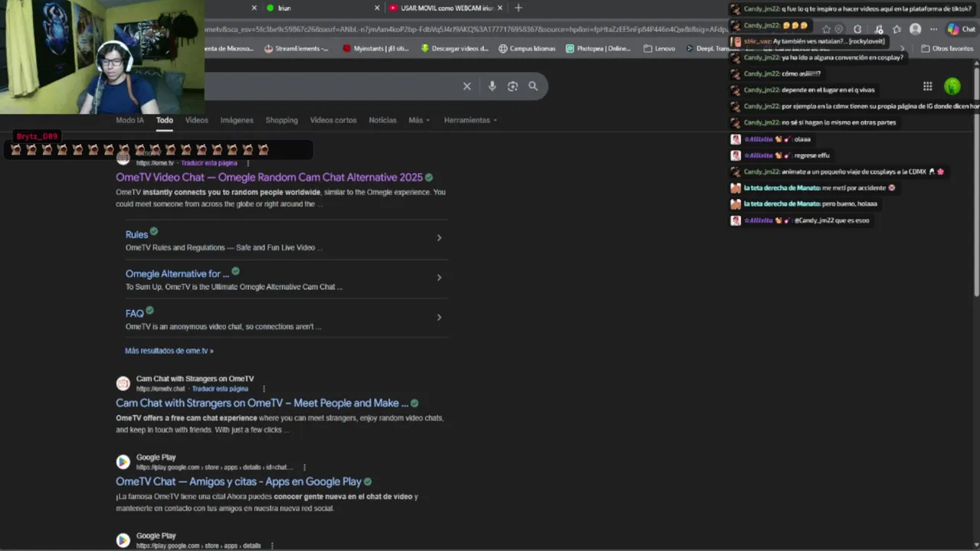Open Descargar videos bookmark
980x551 pixels.
tap(455, 48)
